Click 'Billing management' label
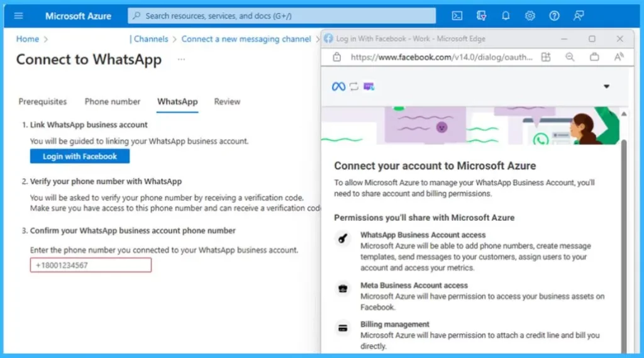The height and width of the screenshot is (358, 644). coord(395,324)
